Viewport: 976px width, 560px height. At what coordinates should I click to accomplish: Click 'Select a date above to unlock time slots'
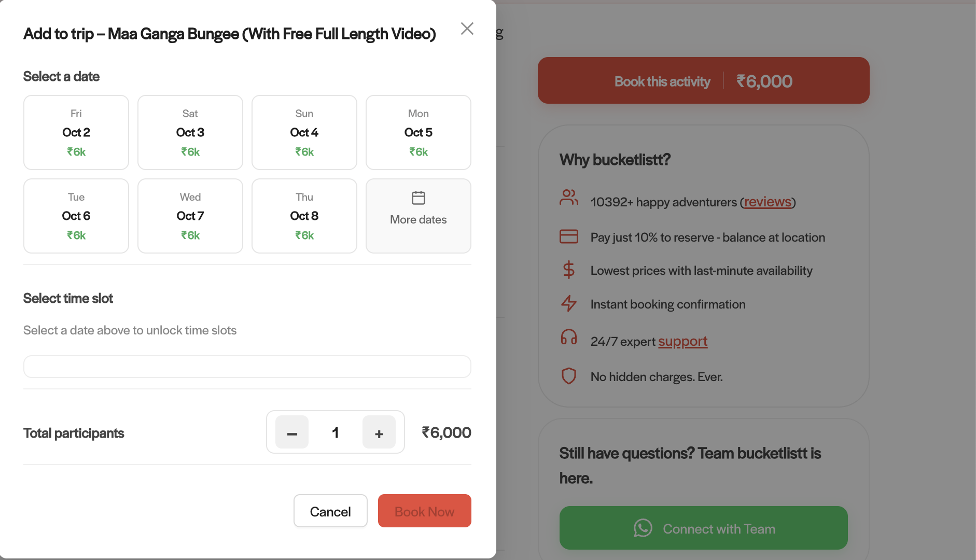click(130, 330)
